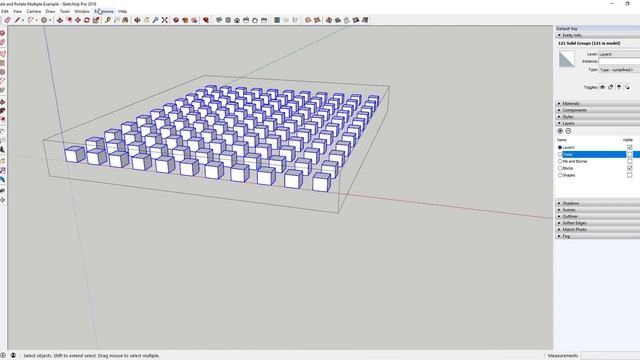
Task: Switch to Back view house icon
Action: pyautogui.click(x=255, y=20)
